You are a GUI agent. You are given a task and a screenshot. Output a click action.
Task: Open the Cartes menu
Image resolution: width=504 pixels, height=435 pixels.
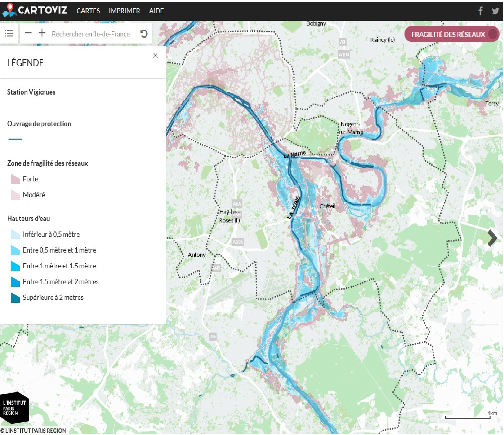[88, 11]
